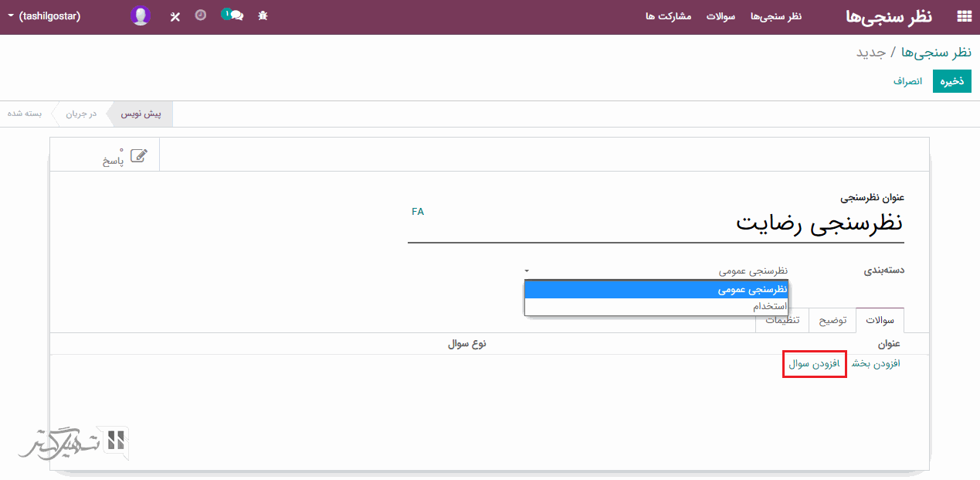Click the افزودن سوال link

(816, 363)
